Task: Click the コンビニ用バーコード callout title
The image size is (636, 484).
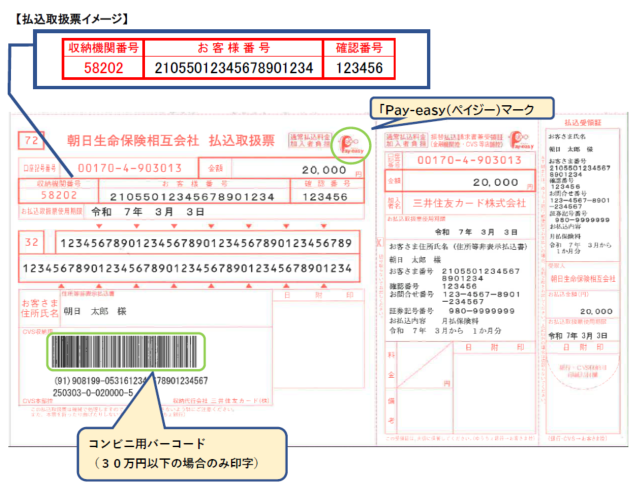Action: [147, 443]
